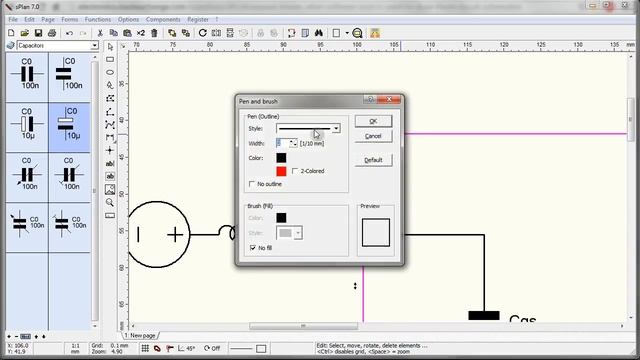Open the Forms menu
Viewport: 640px width, 360px height.
[x=70, y=20]
